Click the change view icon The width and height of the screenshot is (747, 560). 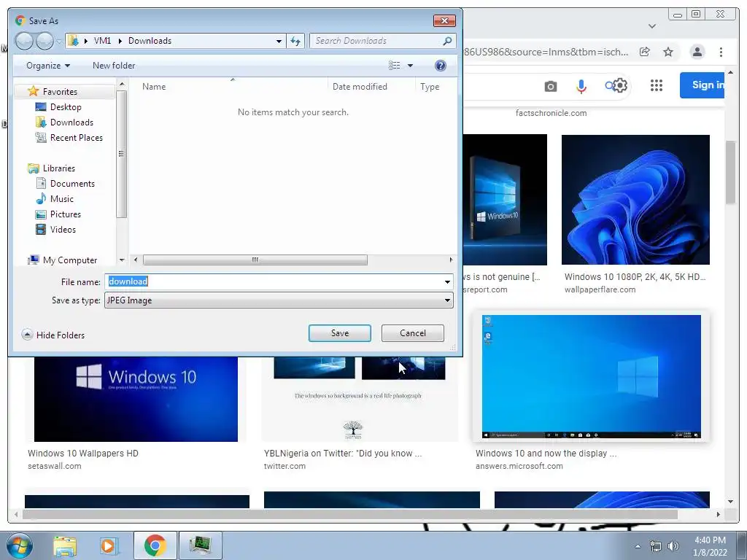pos(394,66)
